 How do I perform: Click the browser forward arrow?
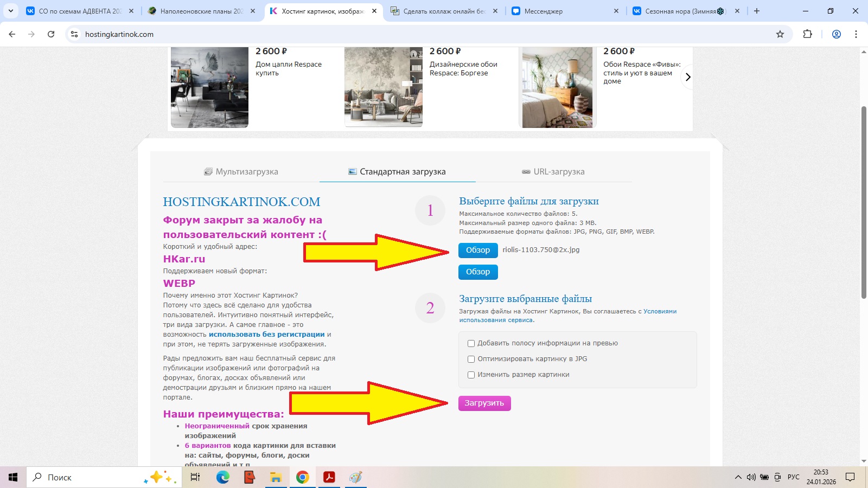[x=31, y=34]
